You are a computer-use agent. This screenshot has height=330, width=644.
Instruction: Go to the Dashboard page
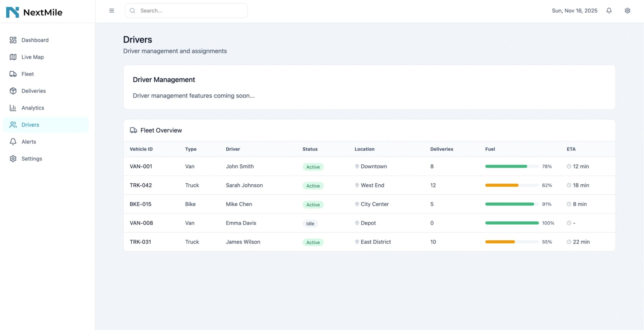[x=35, y=40]
